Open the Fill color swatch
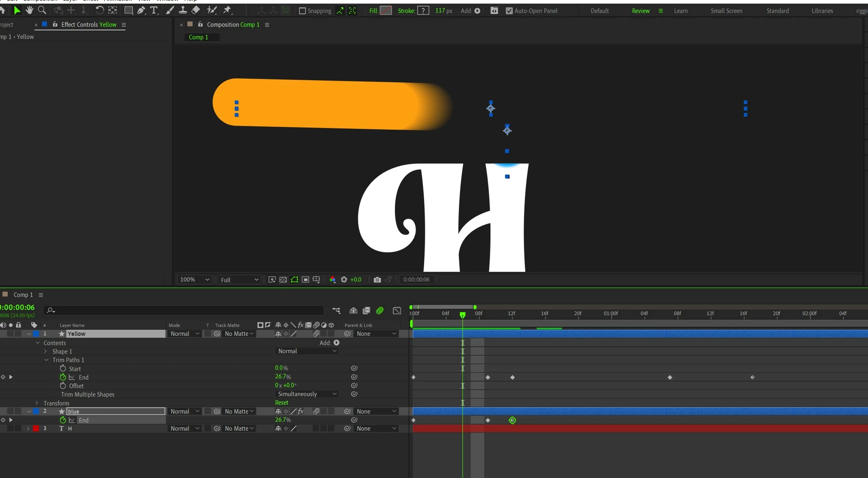This screenshot has width=868, height=478. 386,11
